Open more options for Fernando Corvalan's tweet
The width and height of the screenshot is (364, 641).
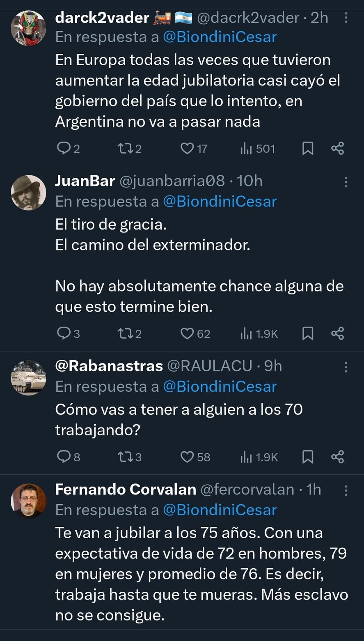pos(346,490)
